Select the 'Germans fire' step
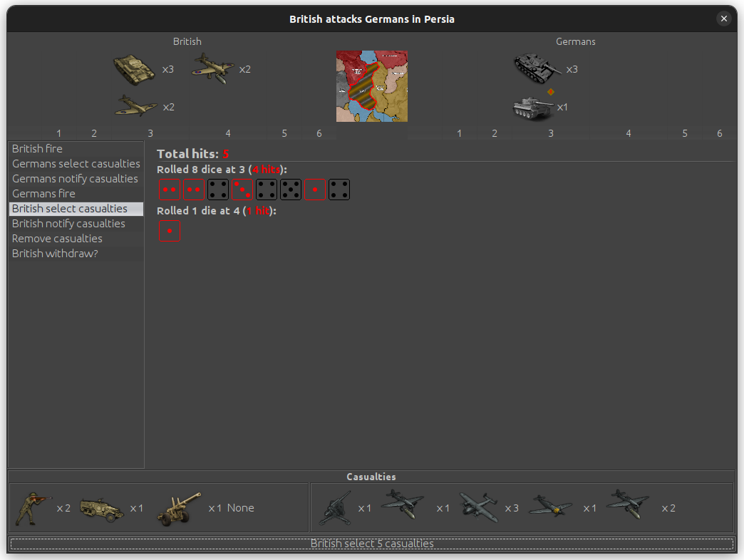Screen dimensions: 744x560 [x=76, y=194]
